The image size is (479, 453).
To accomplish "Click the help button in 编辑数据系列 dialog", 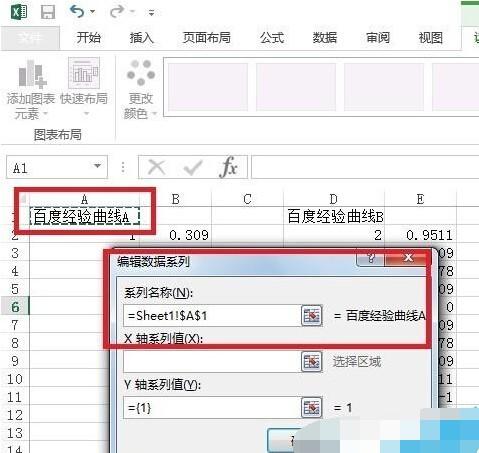I will (371, 258).
